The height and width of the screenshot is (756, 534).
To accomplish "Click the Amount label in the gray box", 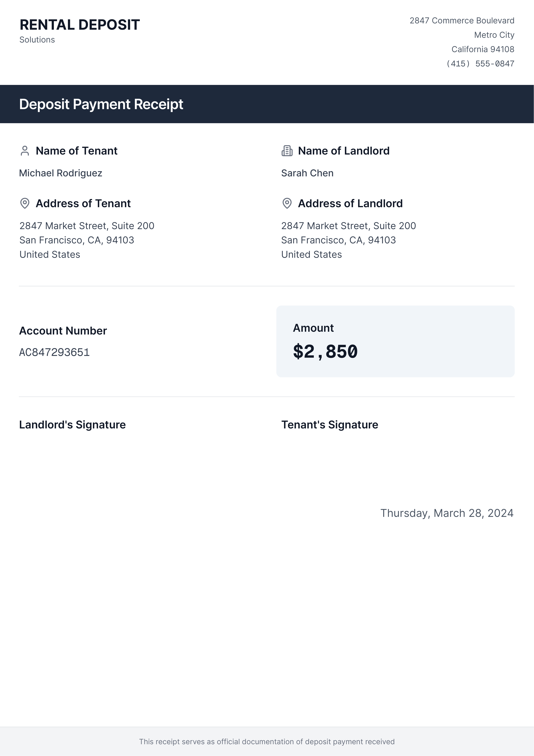I will [313, 328].
